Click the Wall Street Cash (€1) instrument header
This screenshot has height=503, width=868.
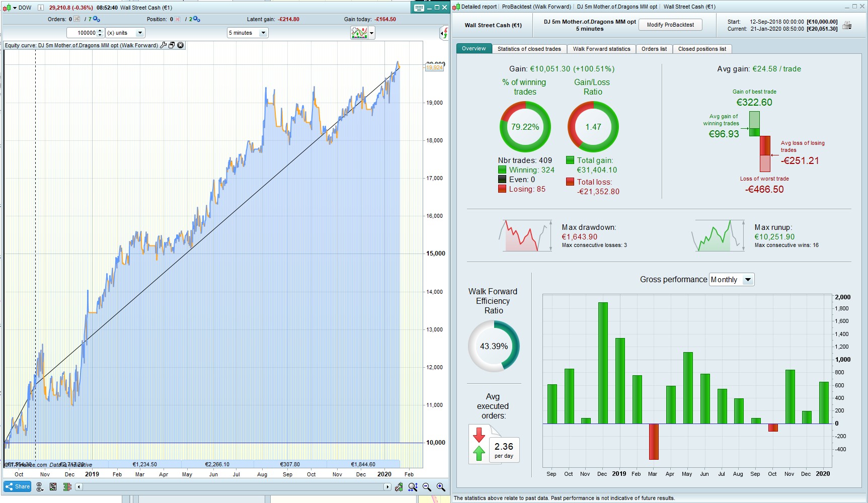click(493, 25)
